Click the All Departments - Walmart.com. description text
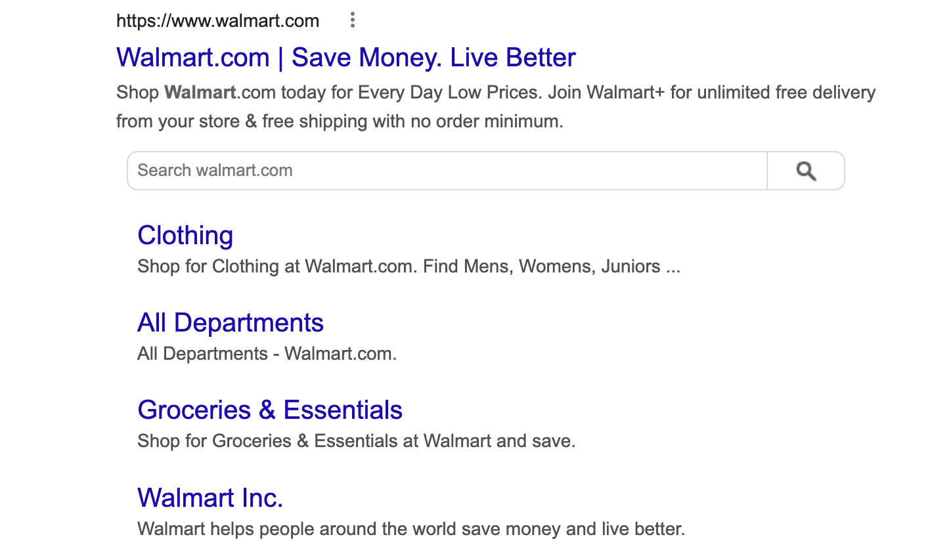This screenshot has width=932, height=560. tap(267, 354)
